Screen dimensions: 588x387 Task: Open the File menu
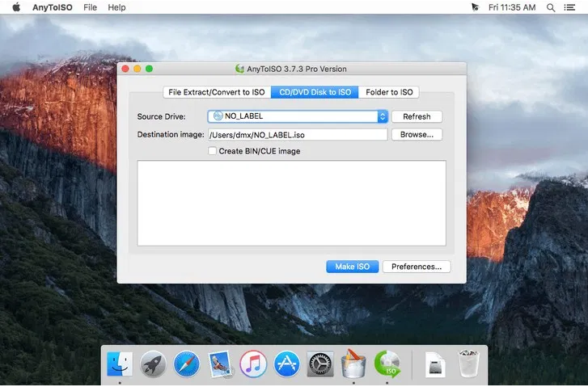[90, 7]
